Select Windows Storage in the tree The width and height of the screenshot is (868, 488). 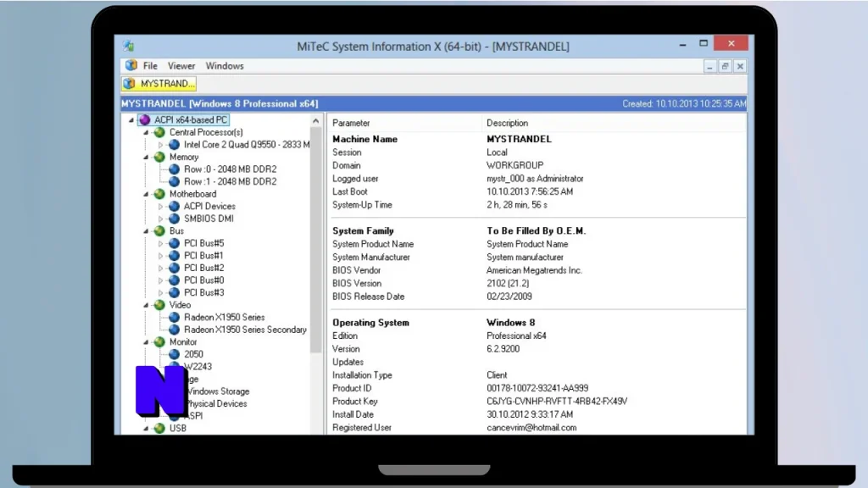click(218, 391)
